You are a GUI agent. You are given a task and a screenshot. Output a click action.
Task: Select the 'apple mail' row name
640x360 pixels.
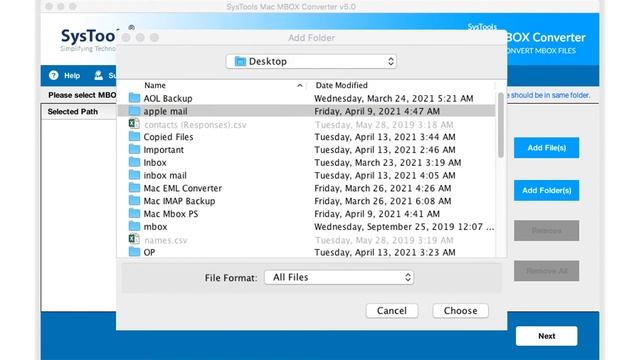165,111
